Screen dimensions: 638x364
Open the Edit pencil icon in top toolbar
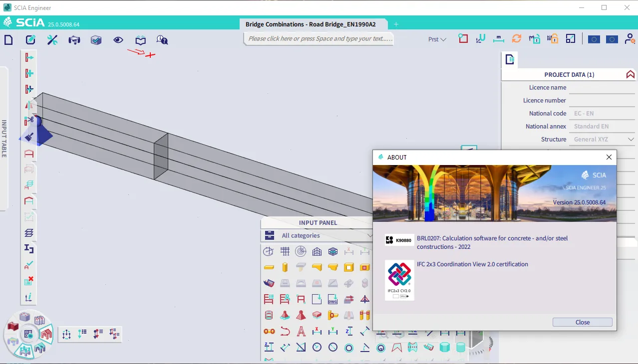click(x=30, y=40)
